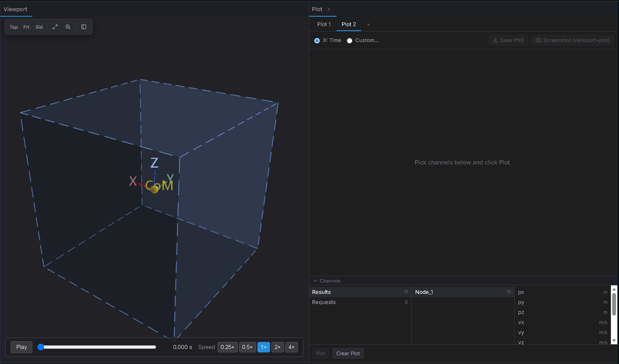Switch viewport to Sid (side) view
619x364 pixels.
pos(39,27)
